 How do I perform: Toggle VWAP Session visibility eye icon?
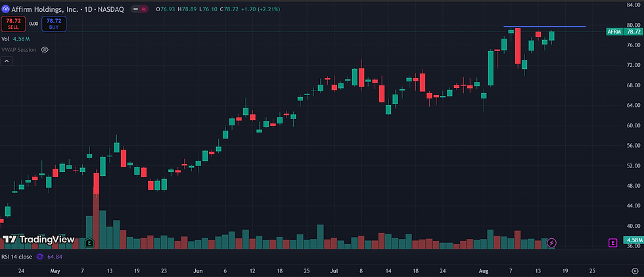(x=45, y=50)
